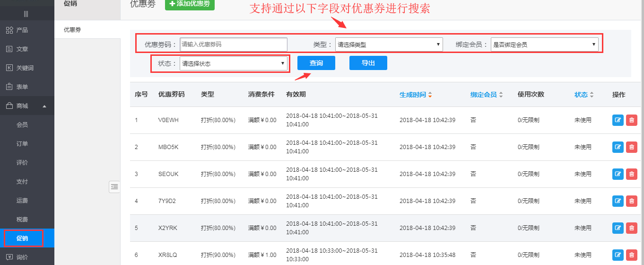Click the top sidebar collapse handle icon
The height and width of the screenshot is (265, 644).
tap(26, 14)
